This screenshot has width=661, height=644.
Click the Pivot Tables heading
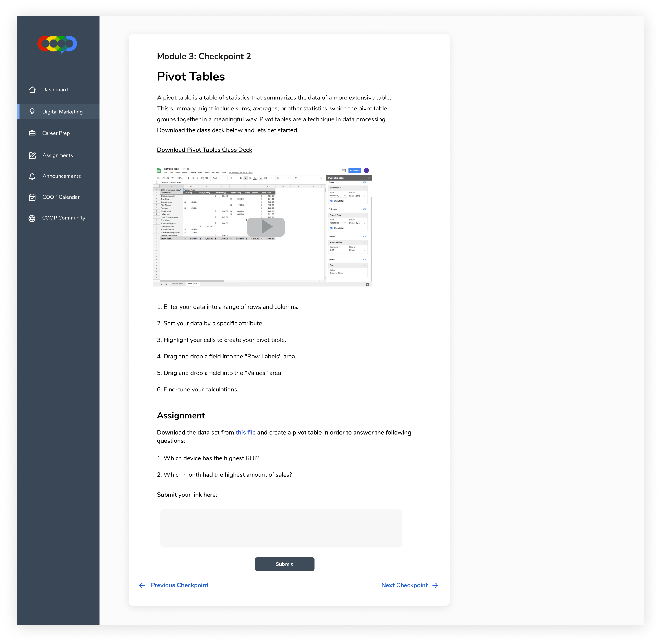(x=191, y=77)
